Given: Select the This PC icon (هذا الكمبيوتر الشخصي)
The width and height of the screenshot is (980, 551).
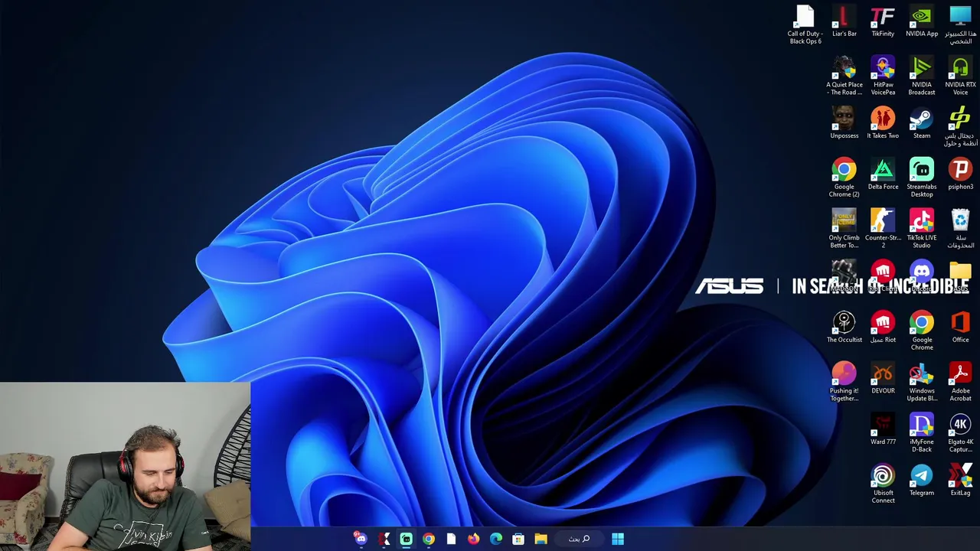Looking at the screenshot, I should pos(960,24).
